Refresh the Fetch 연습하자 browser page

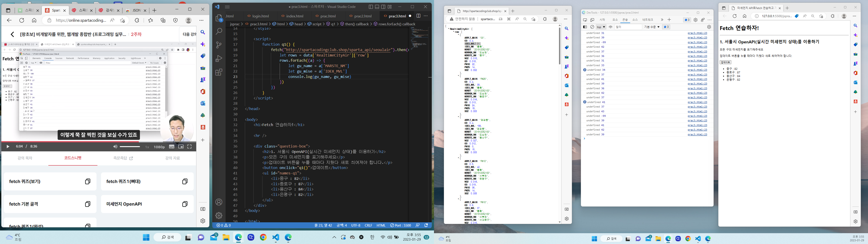[x=735, y=16]
